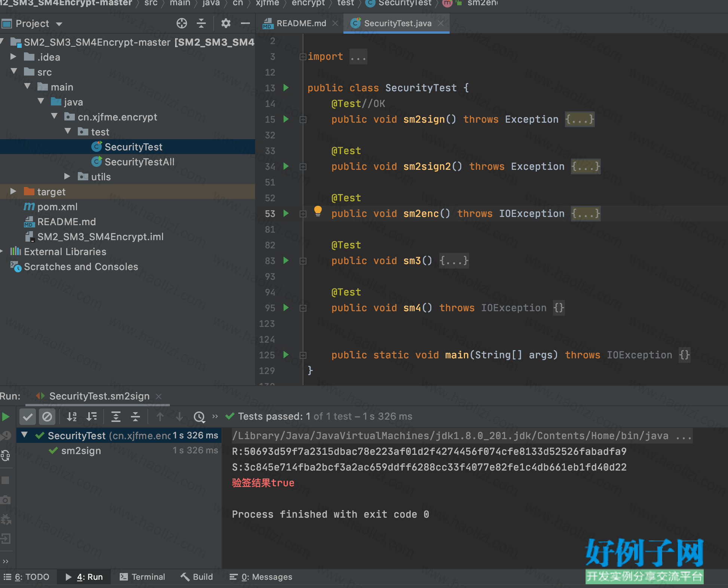Viewport: 728px width, 588px height.
Task: Collapse SecurityTest node in test tree
Action: coord(25,435)
